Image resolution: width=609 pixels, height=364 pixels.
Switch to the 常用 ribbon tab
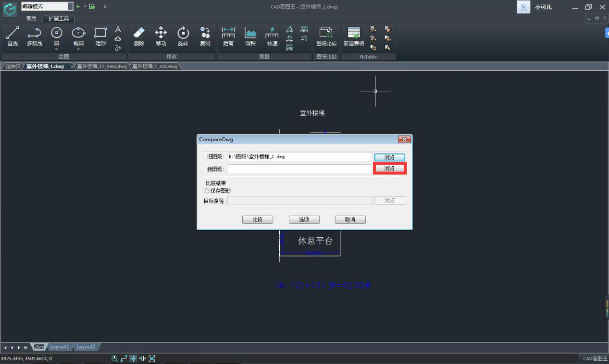[31, 19]
